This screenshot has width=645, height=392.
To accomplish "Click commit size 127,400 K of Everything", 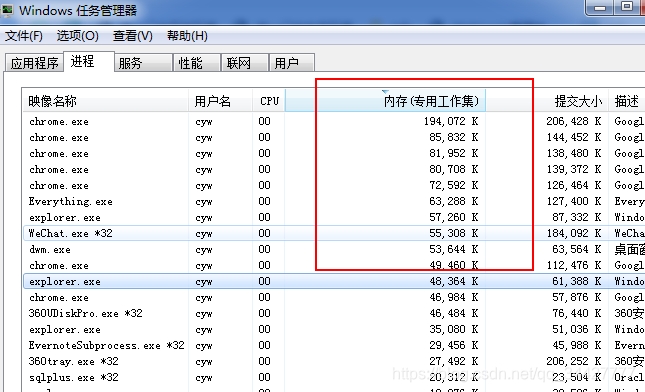I will [x=574, y=202].
